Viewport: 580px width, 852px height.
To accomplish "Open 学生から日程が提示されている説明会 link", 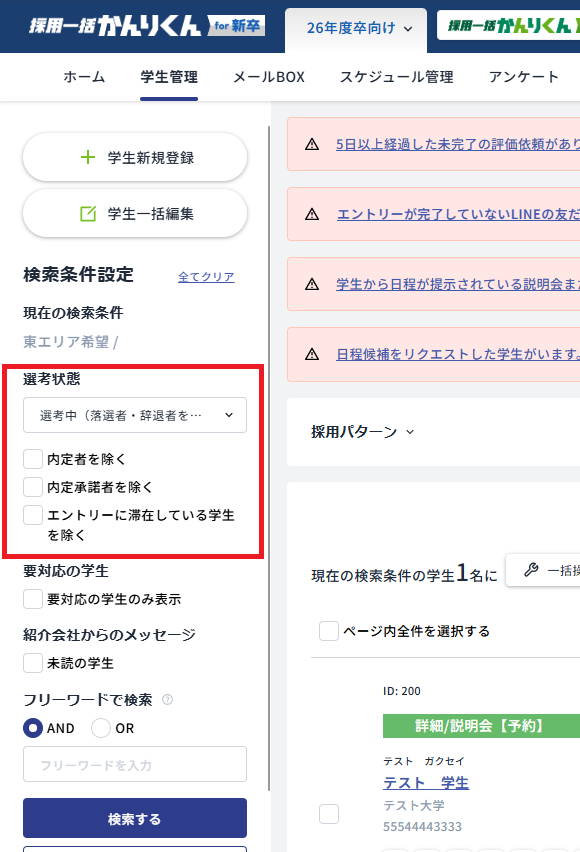I will tap(458, 284).
